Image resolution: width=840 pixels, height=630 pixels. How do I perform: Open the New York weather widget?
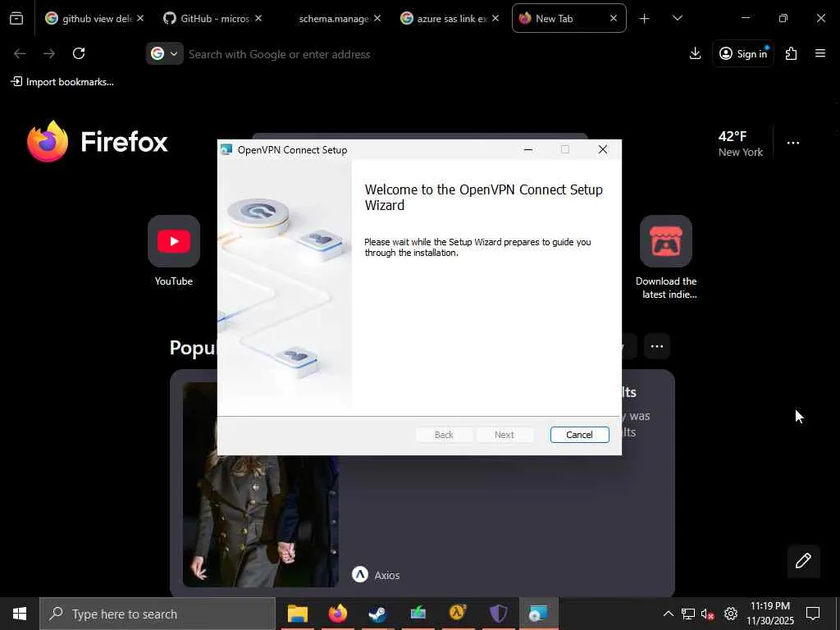tap(741, 144)
